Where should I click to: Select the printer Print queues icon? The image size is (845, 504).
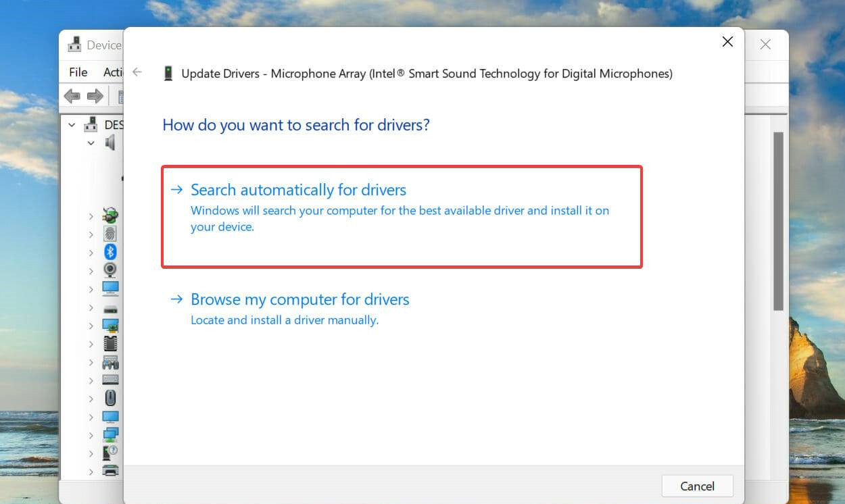point(110,471)
